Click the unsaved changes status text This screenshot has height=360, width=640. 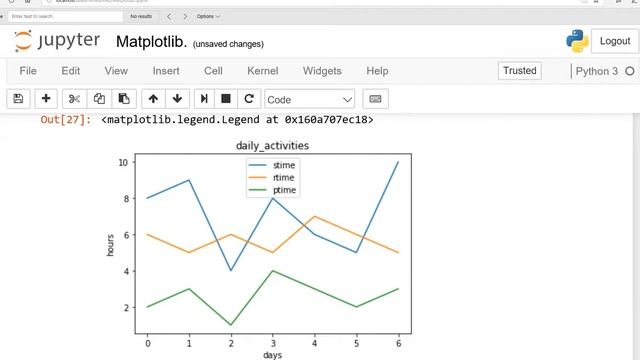228,44
